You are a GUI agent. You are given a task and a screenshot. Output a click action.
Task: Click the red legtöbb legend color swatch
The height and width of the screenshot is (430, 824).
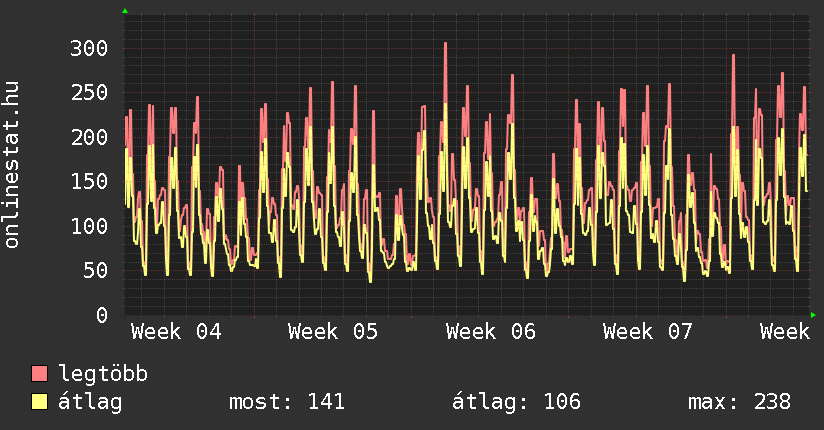pyautogui.click(x=40, y=374)
